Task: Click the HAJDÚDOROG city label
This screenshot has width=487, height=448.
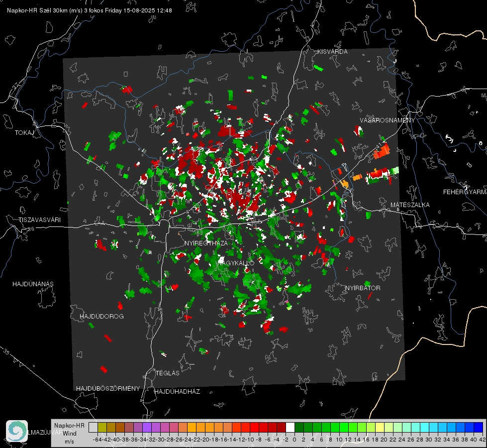Action: click(x=101, y=317)
